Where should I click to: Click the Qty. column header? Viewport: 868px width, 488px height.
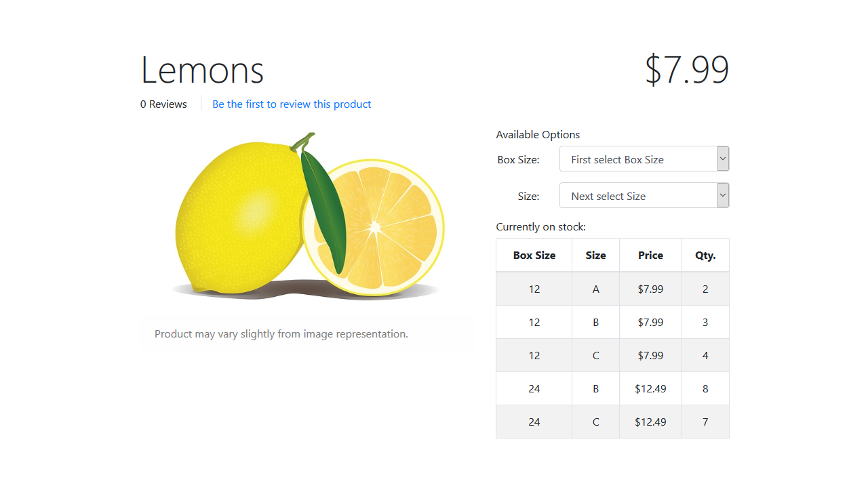(706, 256)
